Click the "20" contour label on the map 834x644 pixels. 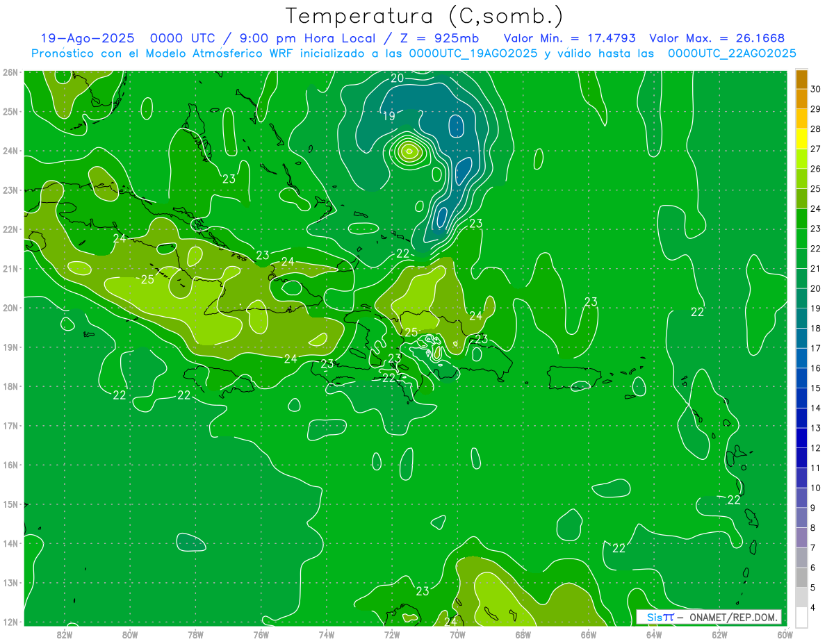(x=397, y=78)
